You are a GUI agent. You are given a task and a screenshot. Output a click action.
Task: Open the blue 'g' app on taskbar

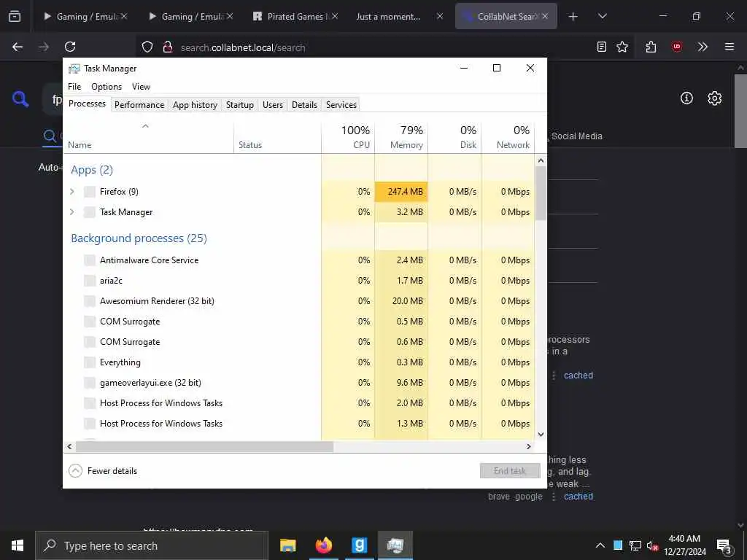click(x=359, y=545)
